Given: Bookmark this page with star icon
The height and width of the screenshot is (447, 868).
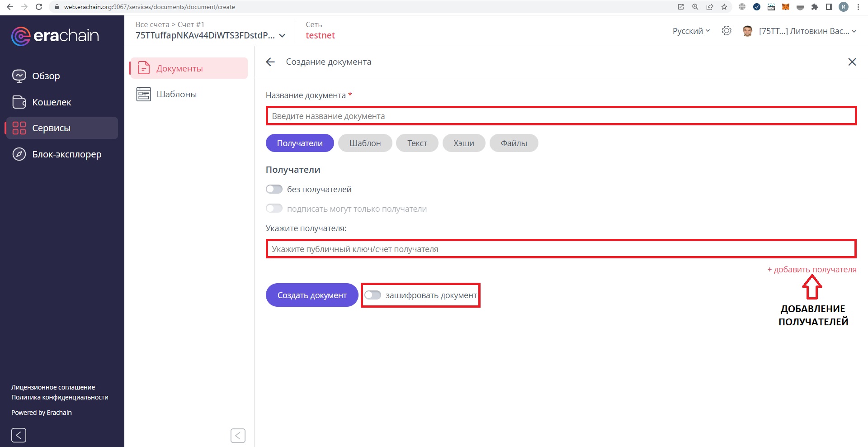Looking at the screenshot, I should (724, 7).
